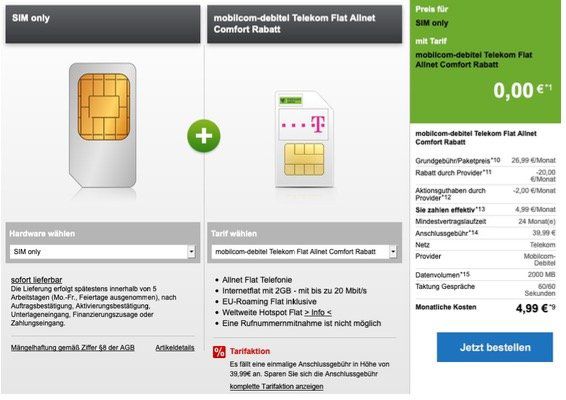
Task: Click the SIM only header bar
Action: pos(103,24)
